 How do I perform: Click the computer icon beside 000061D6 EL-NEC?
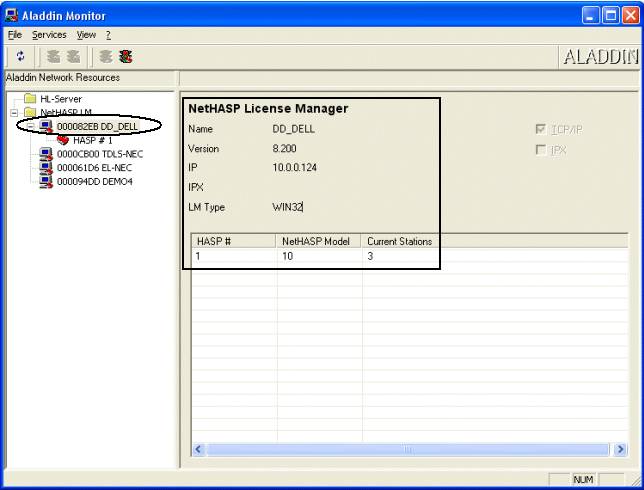[x=46, y=168]
